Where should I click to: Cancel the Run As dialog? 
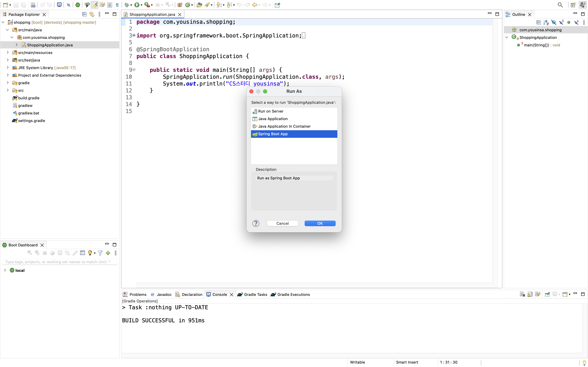click(x=282, y=223)
